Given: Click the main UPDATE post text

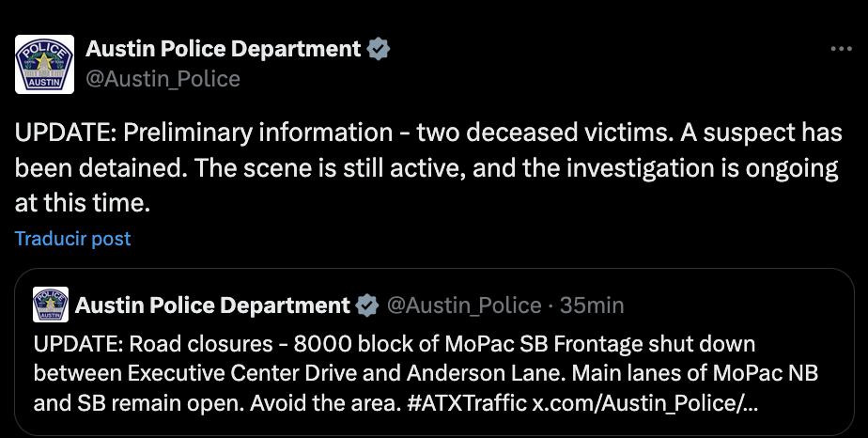Looking at the screenshot, I should 428,167.
